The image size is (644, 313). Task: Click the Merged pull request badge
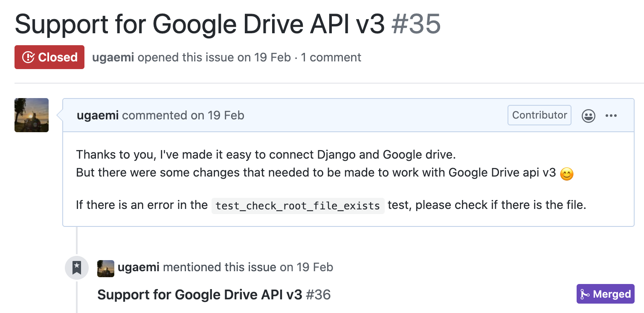point(606,294)
